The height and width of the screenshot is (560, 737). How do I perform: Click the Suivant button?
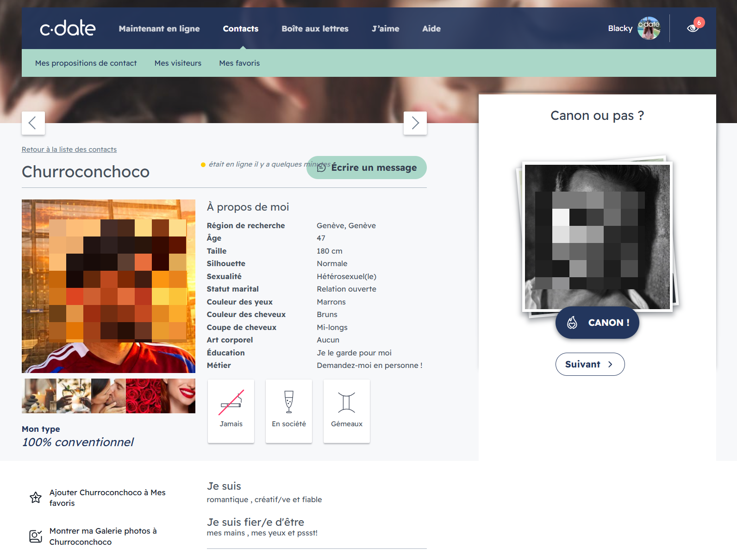[x=590, y=364]
